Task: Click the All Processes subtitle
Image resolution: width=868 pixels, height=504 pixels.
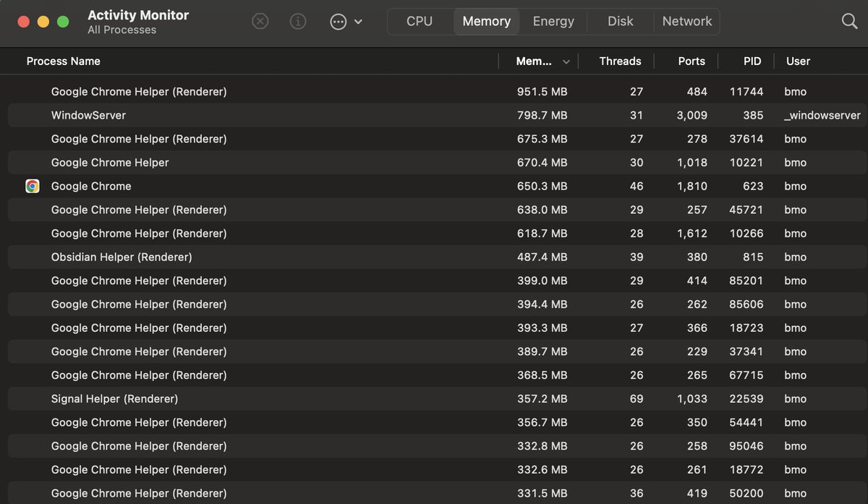Action: [x=122, y=30]
